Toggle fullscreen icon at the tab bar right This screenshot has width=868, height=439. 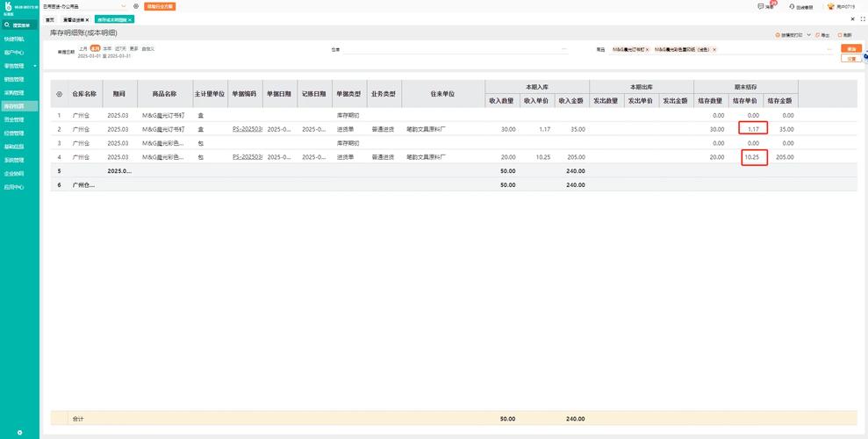(863, 19)
